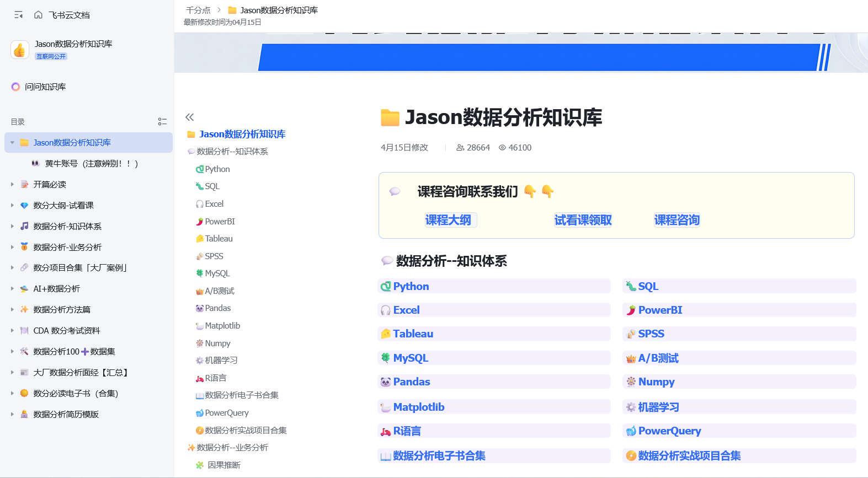The width and height of the screenshot is (868, 478).
Task: Jump to Tableau in the outline
Action: 219,239
